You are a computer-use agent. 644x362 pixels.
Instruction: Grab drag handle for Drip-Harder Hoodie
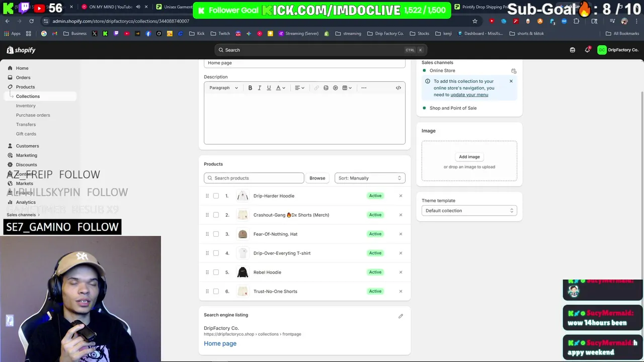207,196
